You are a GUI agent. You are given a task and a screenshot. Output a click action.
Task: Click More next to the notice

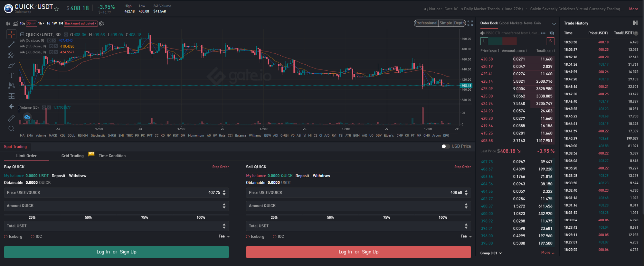point(633,9)
